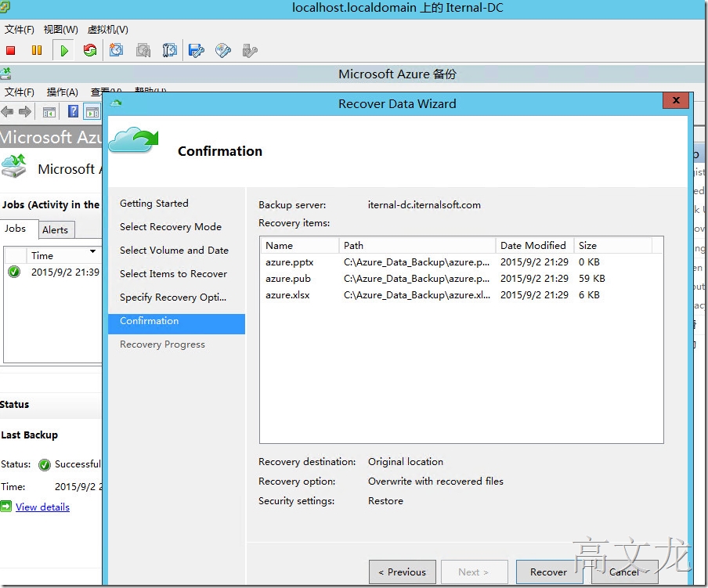
Task: Close the Recover Data Wizard dialog
Action: [x=675, y=100]
